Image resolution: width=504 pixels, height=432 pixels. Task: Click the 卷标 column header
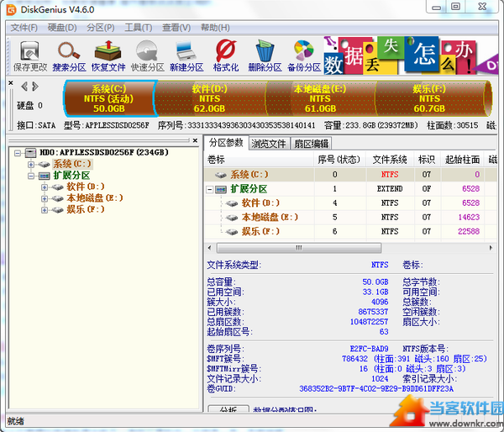tap(259, 160)
